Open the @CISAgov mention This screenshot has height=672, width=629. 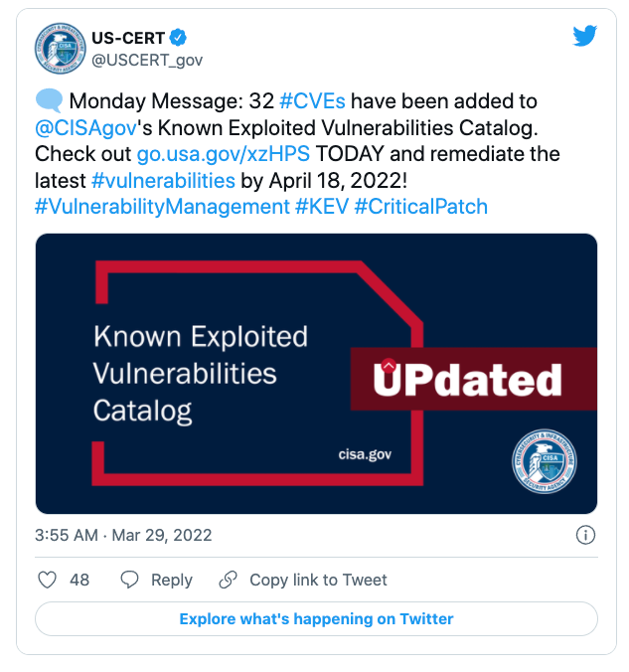85,128
